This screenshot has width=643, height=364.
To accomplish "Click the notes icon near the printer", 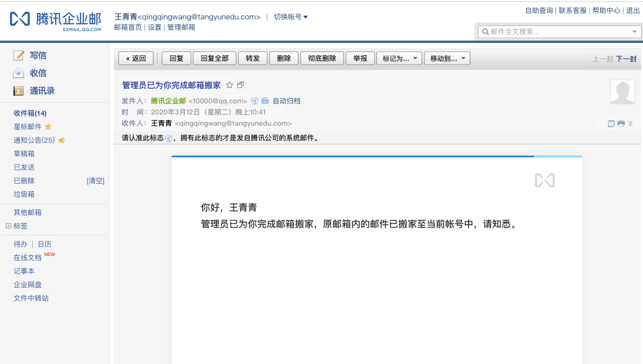I will (x=611, y=123).
